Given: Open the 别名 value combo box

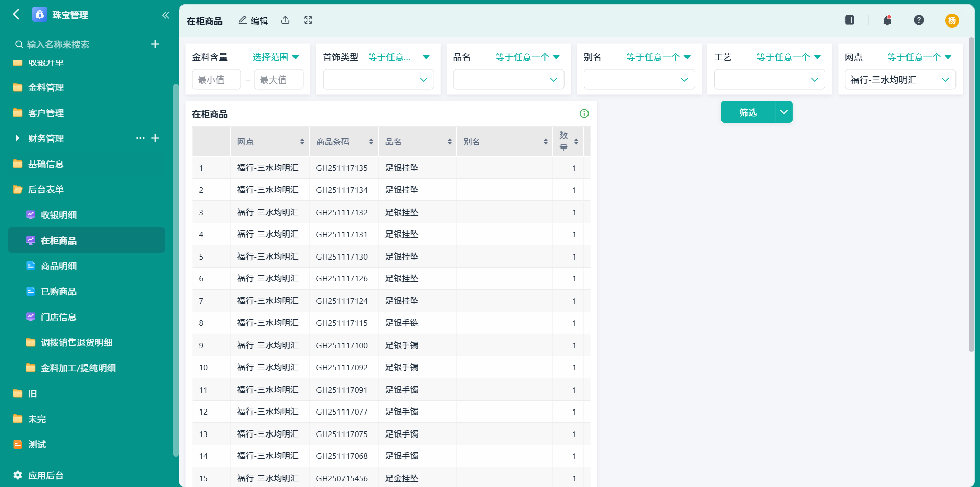Looking at the screenshot, I should pyautogui.click(x=639, y=80).
